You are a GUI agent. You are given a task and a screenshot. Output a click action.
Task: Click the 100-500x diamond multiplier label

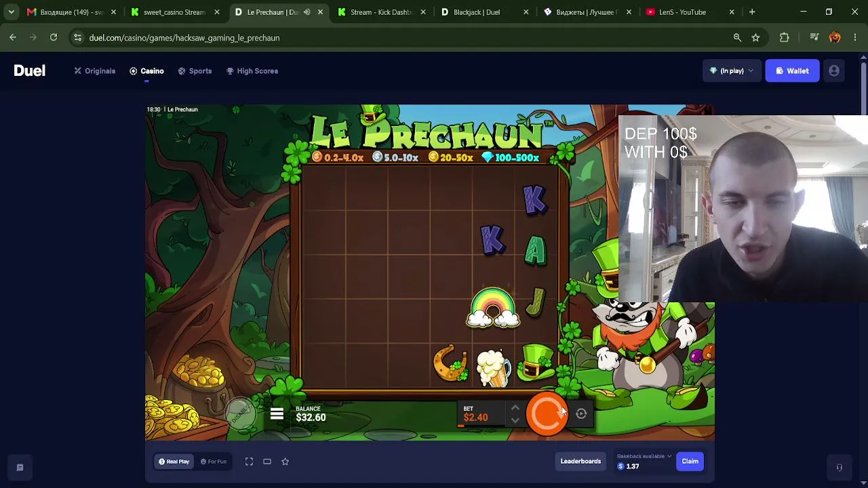click(x=510, y=158)
